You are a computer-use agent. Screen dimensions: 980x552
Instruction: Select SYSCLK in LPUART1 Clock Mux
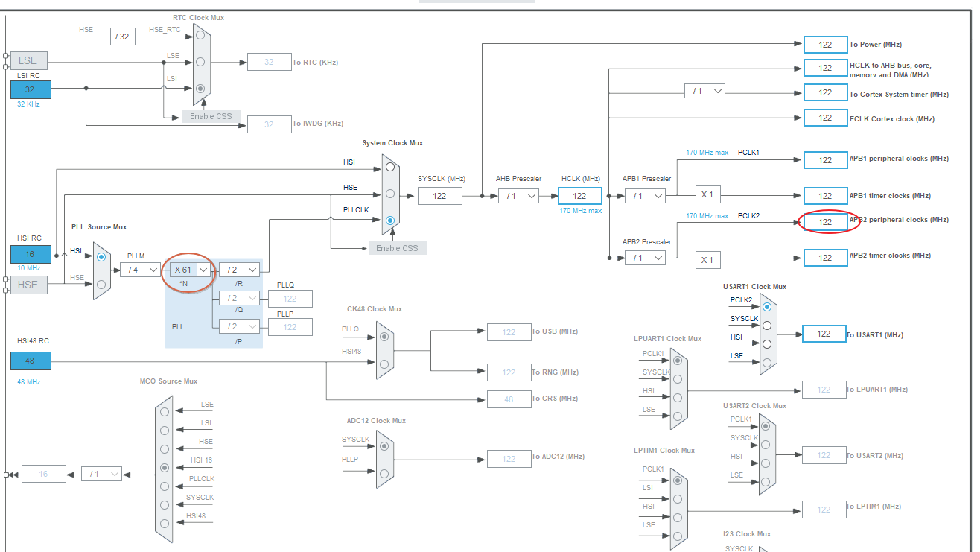click(x=678, y=378)
